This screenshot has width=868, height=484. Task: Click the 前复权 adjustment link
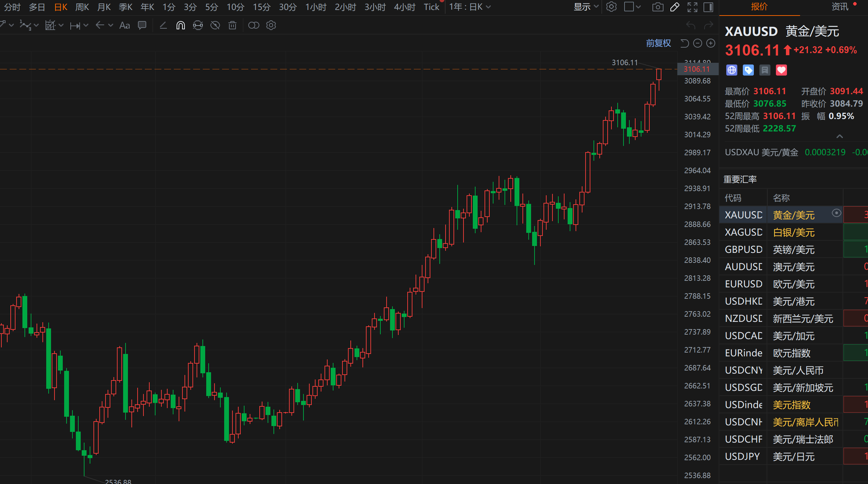click(x=658, y=43)
